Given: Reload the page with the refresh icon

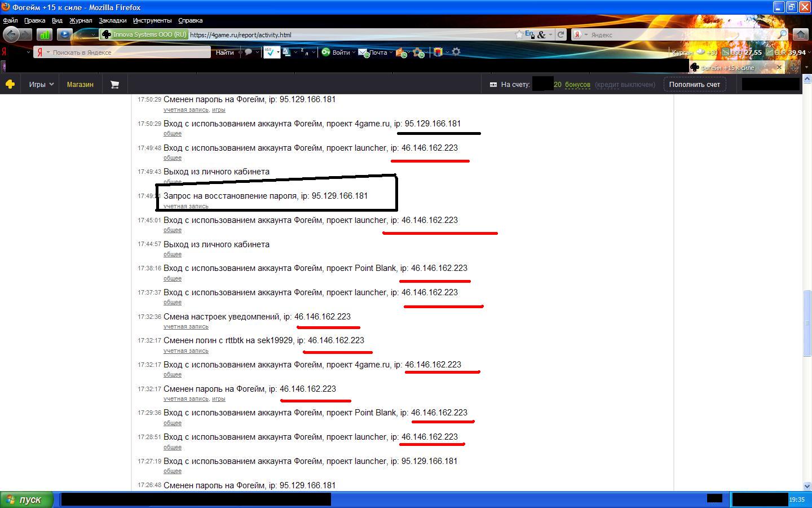Looking at the screenshot, I should (561, 34).
